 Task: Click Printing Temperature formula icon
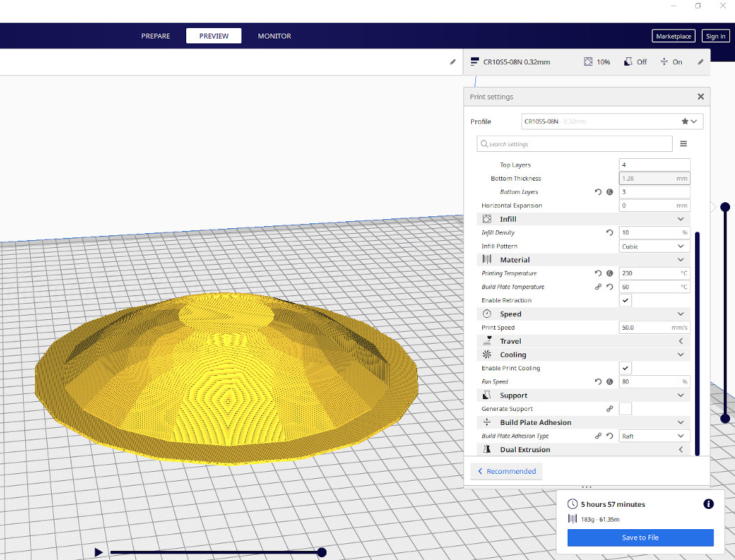pyautogui.click(x=610, y=273)
